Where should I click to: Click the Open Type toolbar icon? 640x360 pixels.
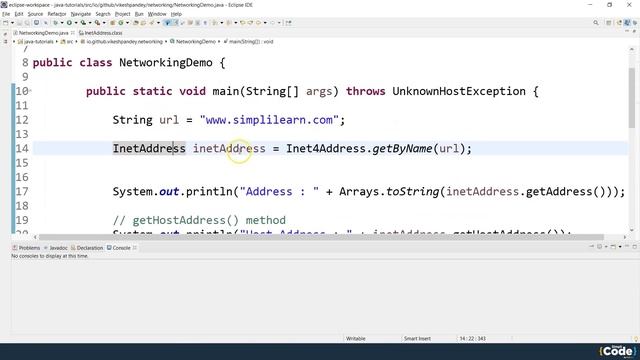(136, 22)
